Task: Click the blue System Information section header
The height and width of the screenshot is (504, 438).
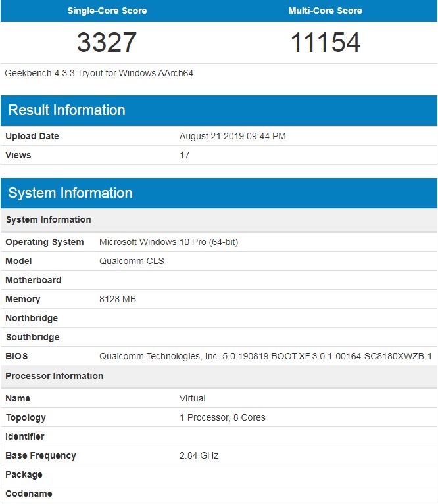Action: [70, 193]
